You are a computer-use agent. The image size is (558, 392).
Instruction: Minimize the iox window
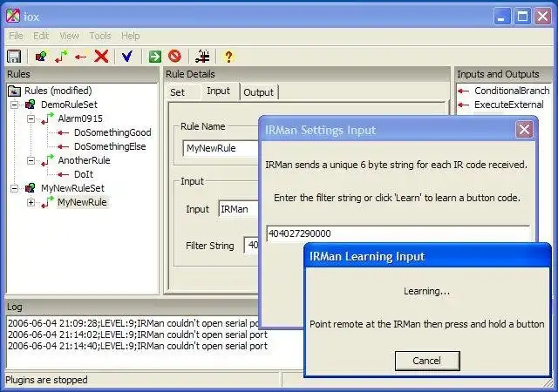[502, 17]
